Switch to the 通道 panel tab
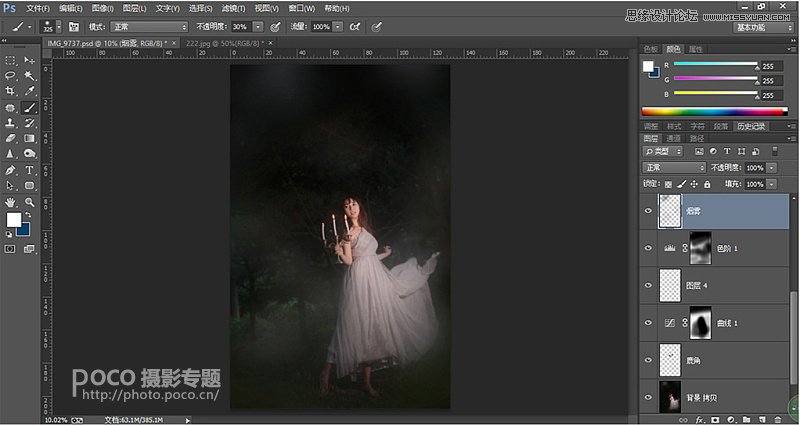This screenshot has width=800, height=425. tap(673, 138)
